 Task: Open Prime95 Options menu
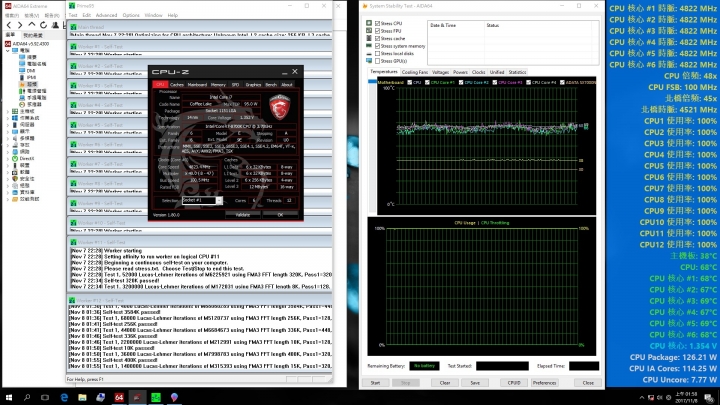point(131,15)
